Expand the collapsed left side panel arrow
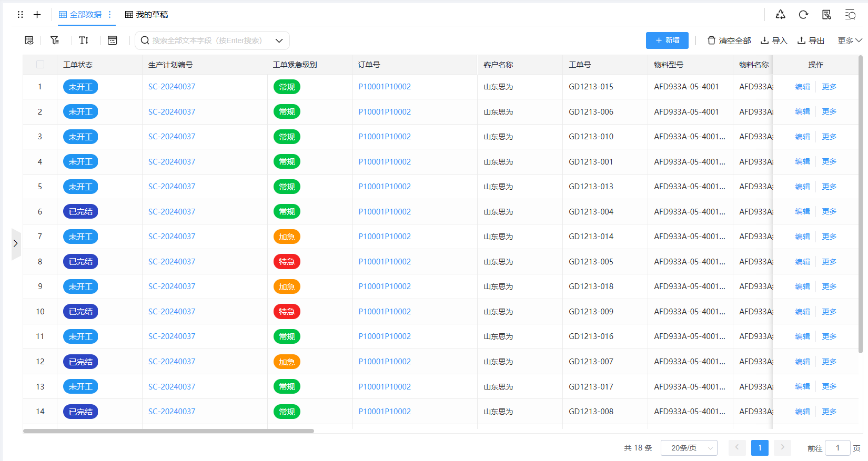The width and height of the screenshot is (868, 461). coord(16,243)
